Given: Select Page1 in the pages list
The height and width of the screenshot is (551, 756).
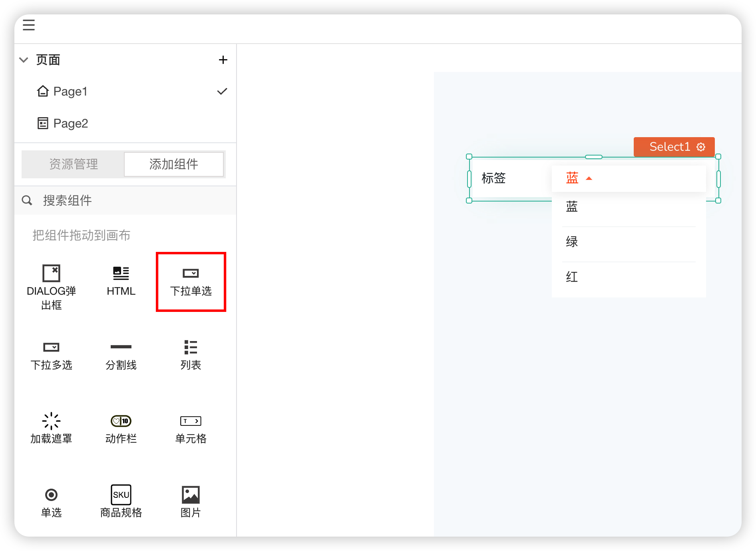Looking at the screenshot, I should (x=70, y=92).
